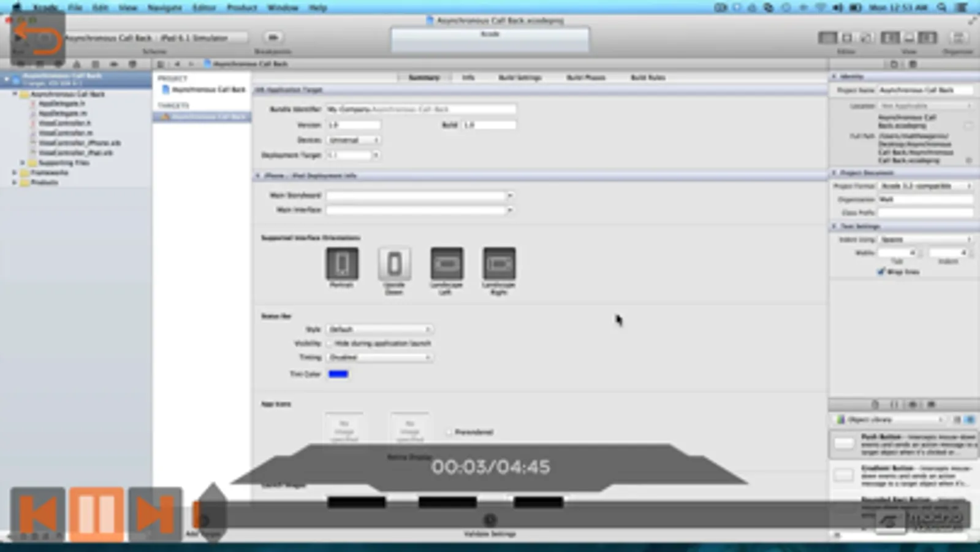Skip to the next video chapter
This screenshot has height=552, width=980.
[x=155, y=514]
